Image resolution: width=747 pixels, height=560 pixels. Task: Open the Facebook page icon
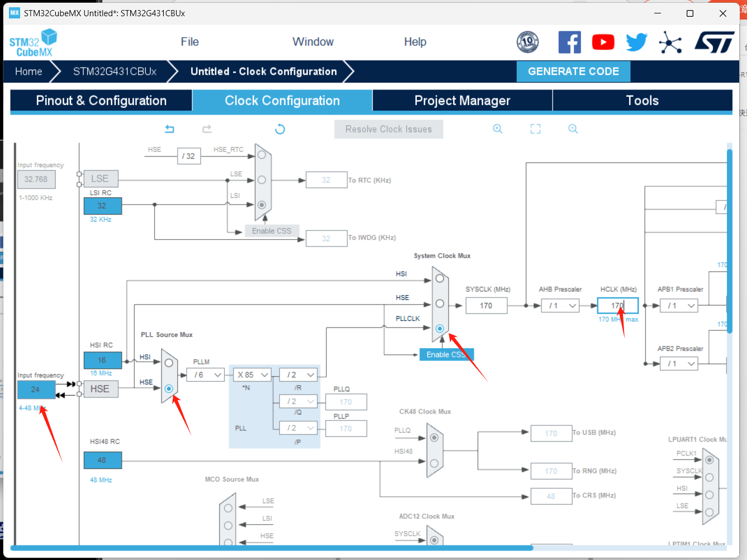coord(569,42)
